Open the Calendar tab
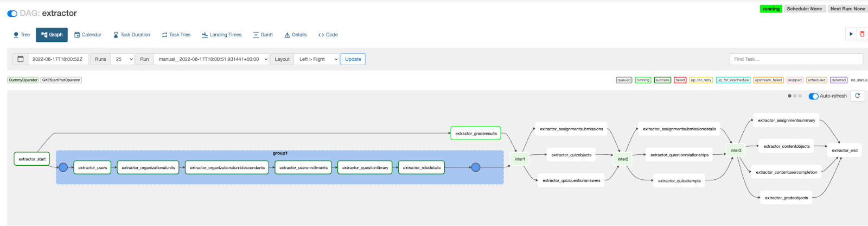 coord(88,35)
